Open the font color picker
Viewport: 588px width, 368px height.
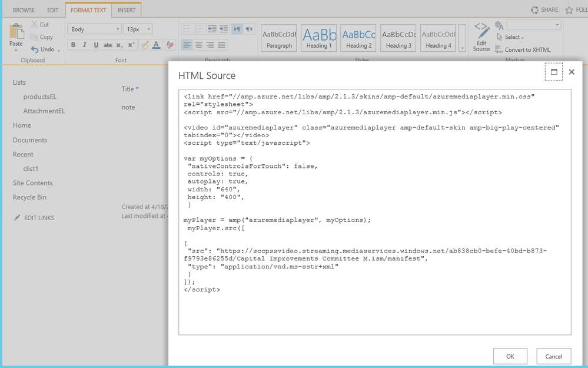[156, 45]
